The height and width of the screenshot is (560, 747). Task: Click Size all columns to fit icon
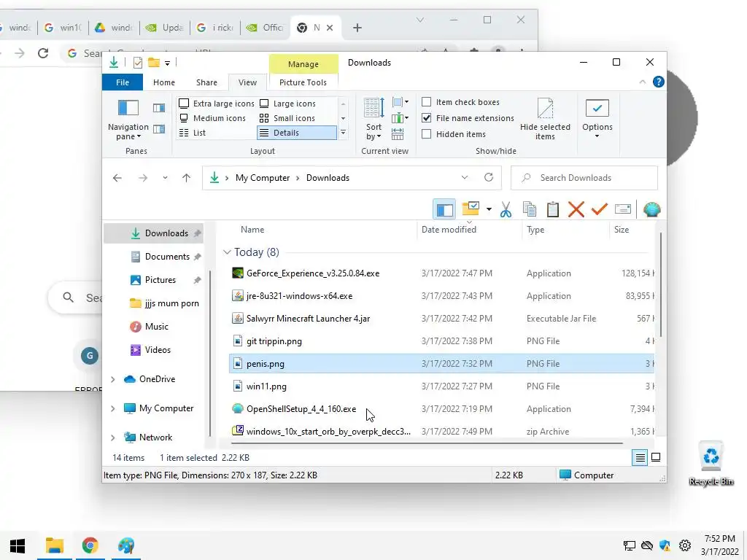tap(398, 134)
